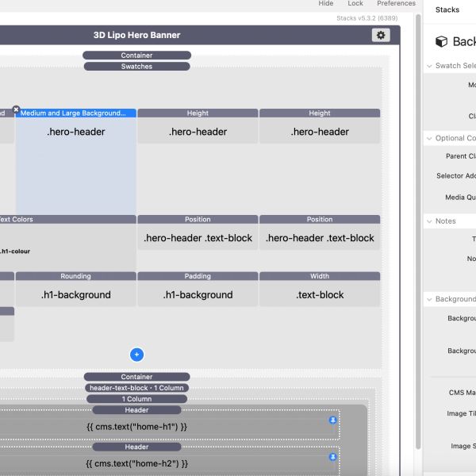Select the Stacks panel tab
Screen dimensions: 476x476
[447, 10]
